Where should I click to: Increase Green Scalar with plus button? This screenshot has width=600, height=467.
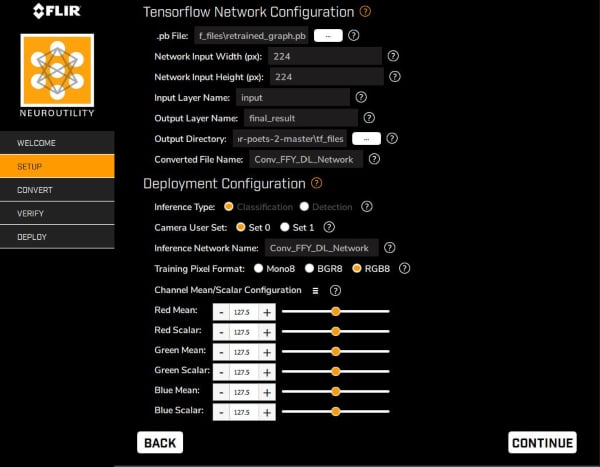267,372
